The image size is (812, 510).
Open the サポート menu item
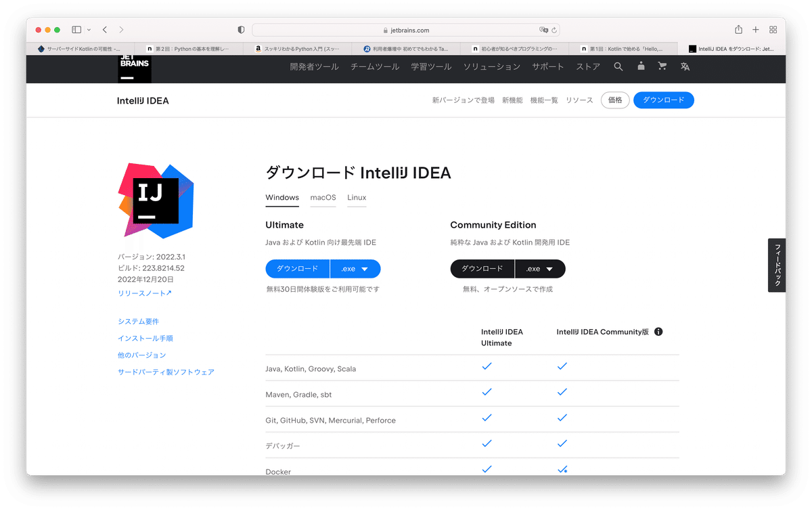click(x=547, y=66)
